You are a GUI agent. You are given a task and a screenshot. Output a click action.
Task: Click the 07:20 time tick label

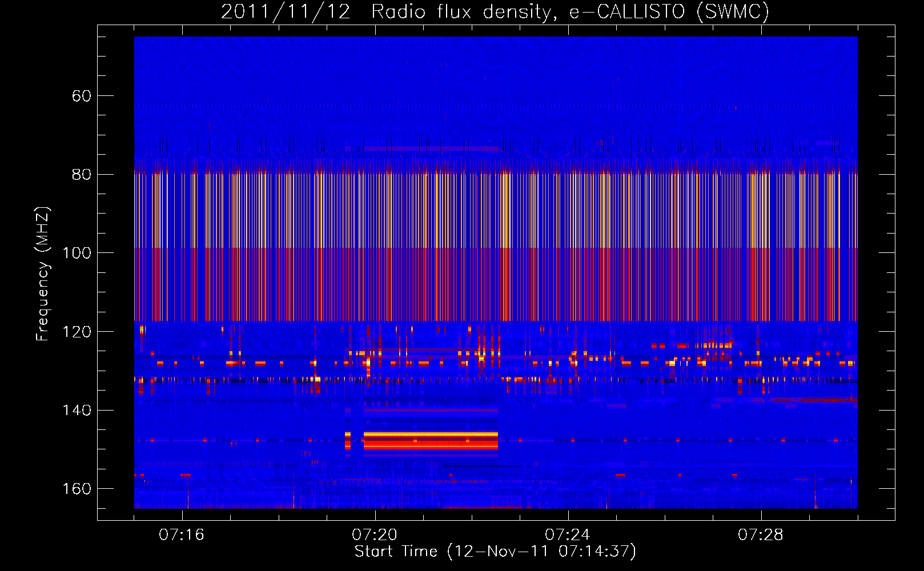point(375,535)
